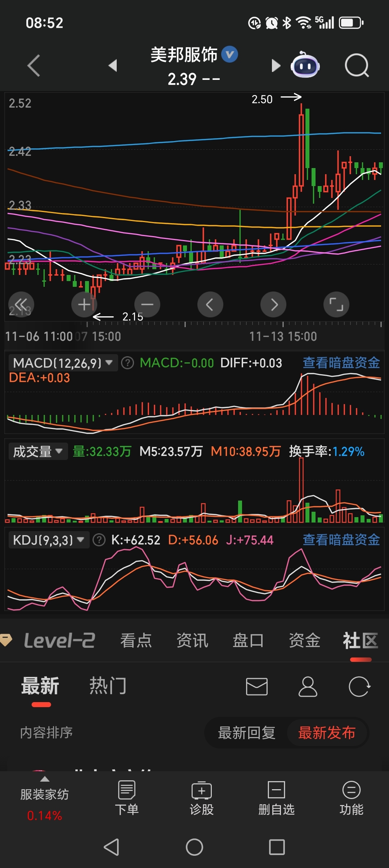Move chart left with arrow button

[x=210, y=304]
